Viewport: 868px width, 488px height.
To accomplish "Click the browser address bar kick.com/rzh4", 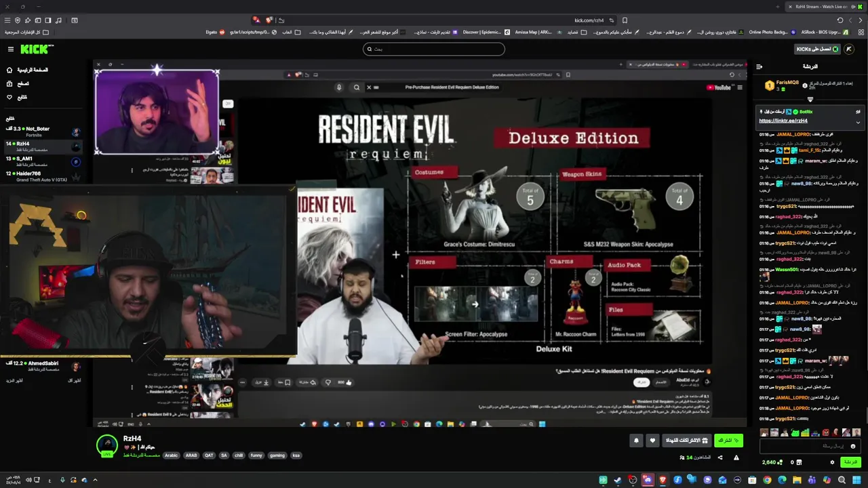I will click(589, 20).
